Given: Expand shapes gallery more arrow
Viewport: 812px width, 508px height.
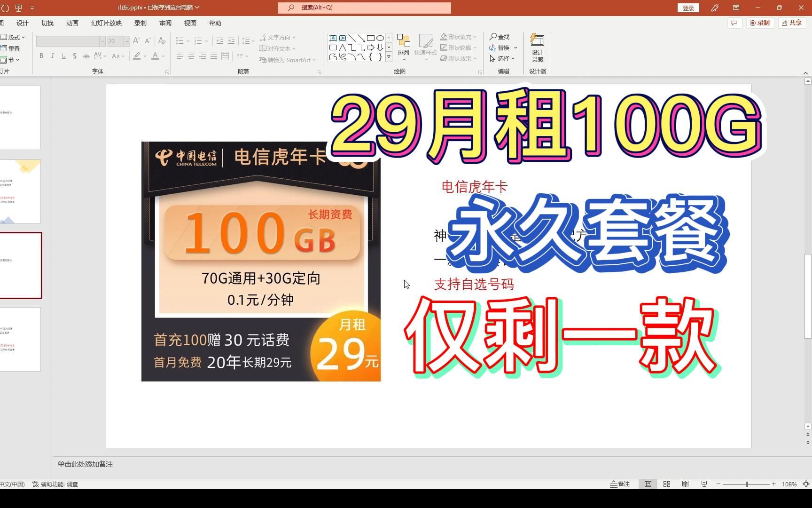Looking at the screenshot, I should (x=389, y=57).
